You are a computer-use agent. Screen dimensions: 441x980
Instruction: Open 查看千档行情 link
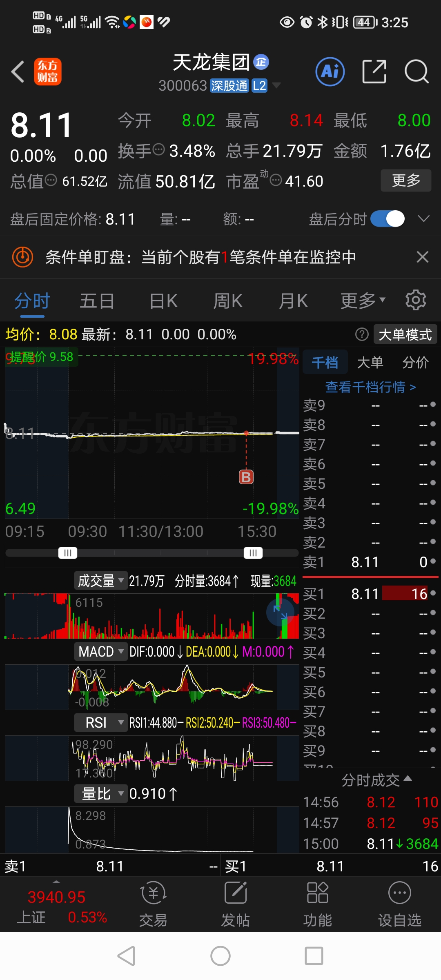[370, 387]
